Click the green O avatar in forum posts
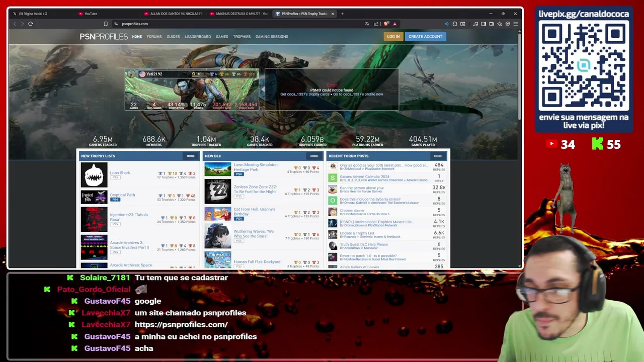The image size is (644, 362). [x=333, y=200]
